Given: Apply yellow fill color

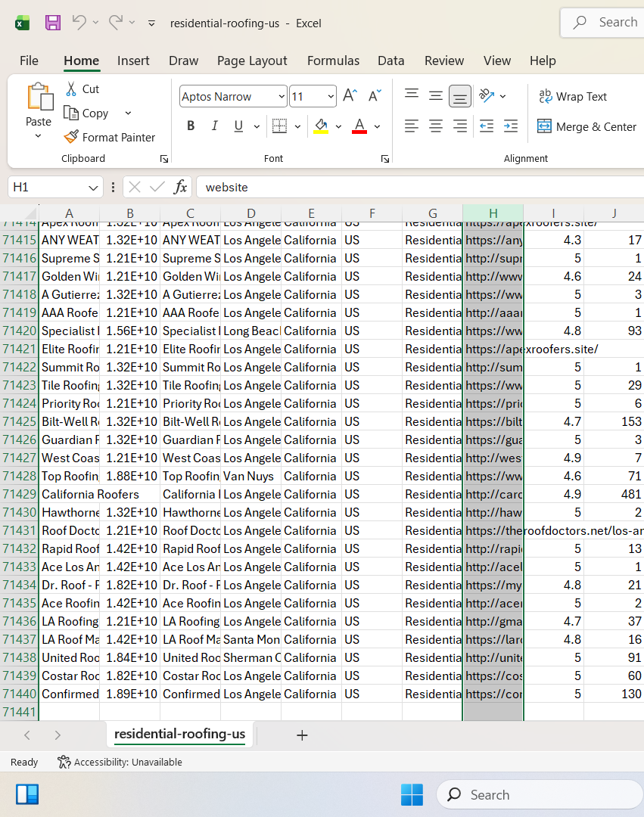Looking at the screenshot, I should click(x=321, y=126).
